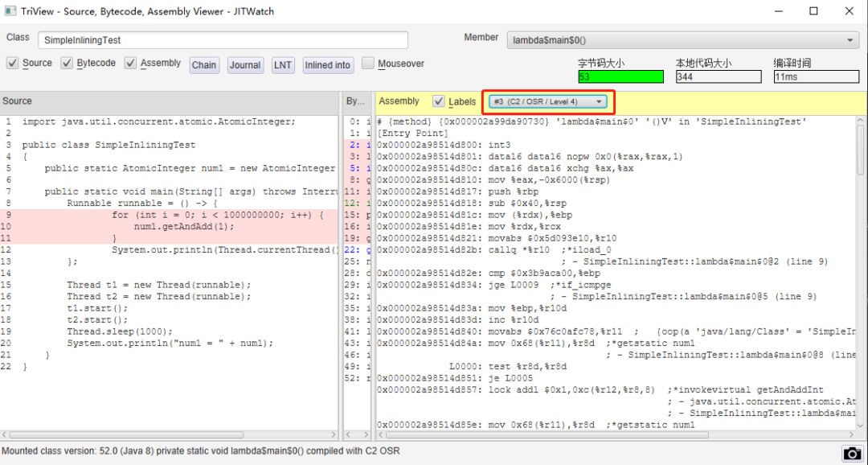This screenshot has height=465, width=868.
Task: Click the Class name input field
Action: 223,40
